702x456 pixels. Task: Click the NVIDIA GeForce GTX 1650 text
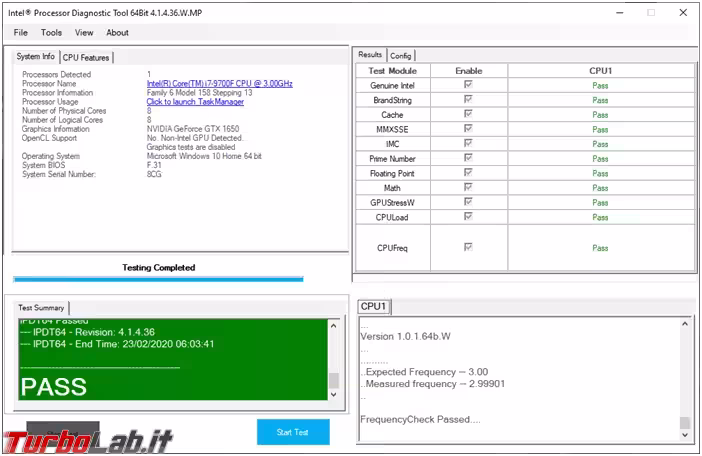(x=193, y=129)
